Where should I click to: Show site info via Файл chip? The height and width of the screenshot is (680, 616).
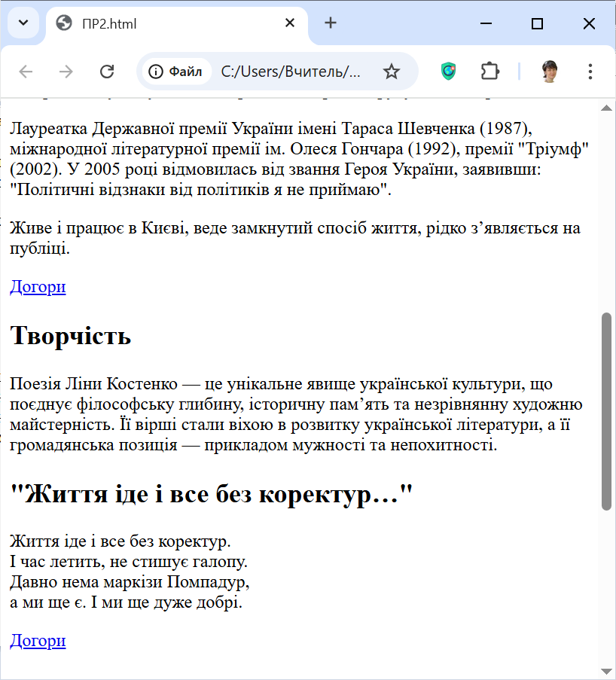(x=176, y=72)
